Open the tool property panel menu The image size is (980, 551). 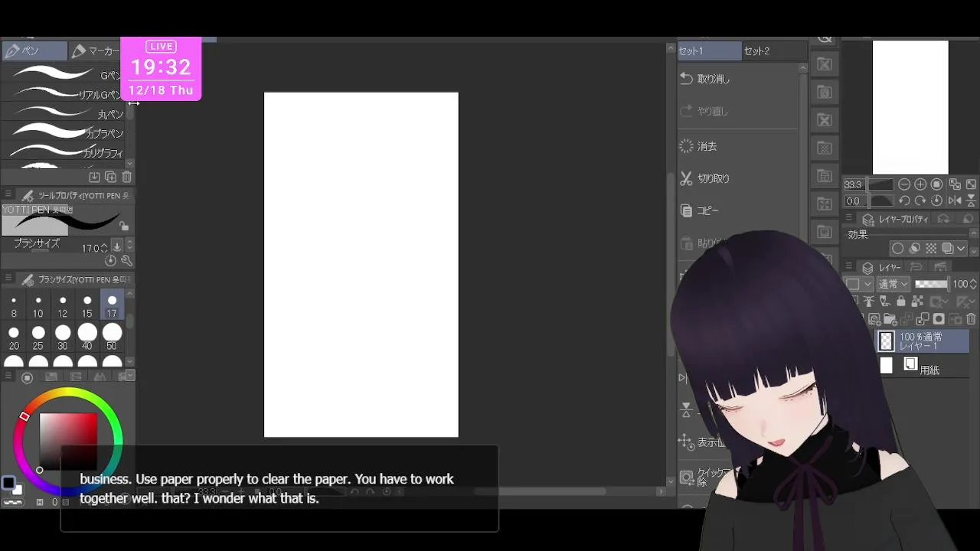[x=8, y=195]
